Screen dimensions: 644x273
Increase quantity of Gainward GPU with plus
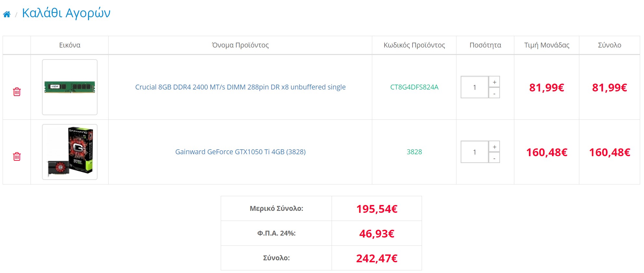[x=494, y=147]
